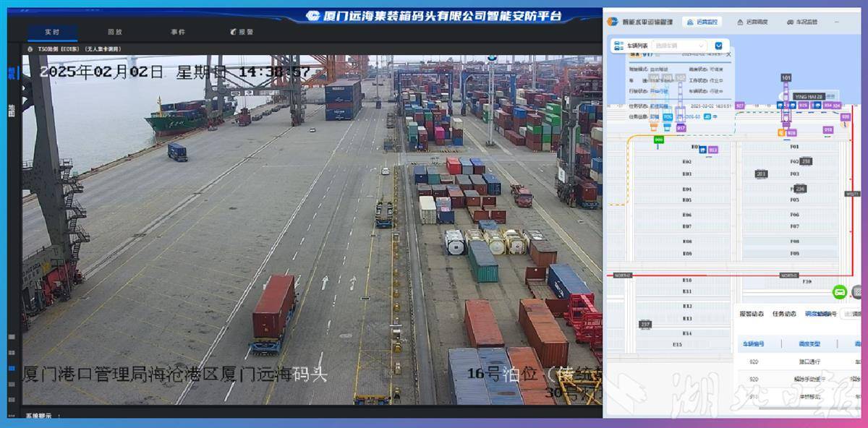Expand the vehicle selection dropdown
This screenshot has height=428, width=868.
(678, 46)
